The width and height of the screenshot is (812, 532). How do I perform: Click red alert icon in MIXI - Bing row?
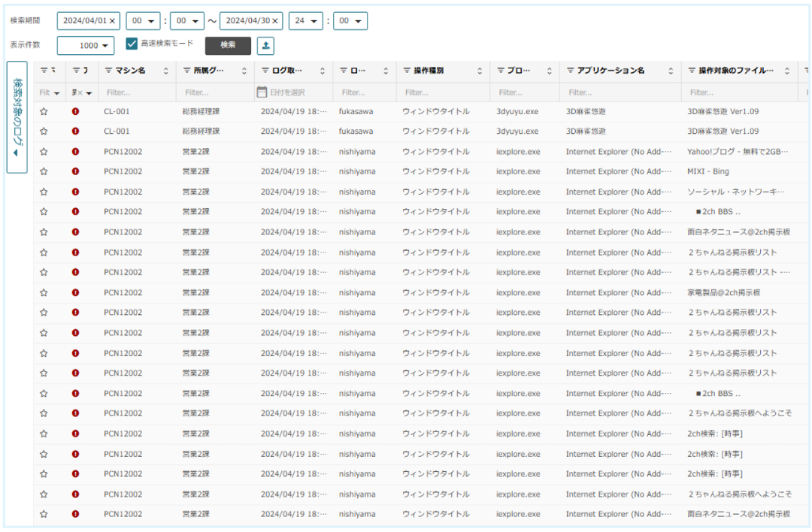[76, 171]
